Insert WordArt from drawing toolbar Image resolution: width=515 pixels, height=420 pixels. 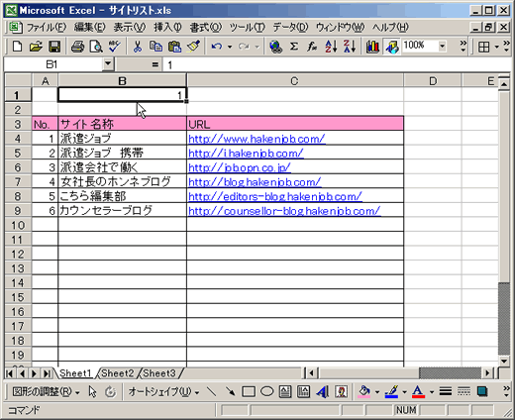pyautogui.click(x=322, y=392)
